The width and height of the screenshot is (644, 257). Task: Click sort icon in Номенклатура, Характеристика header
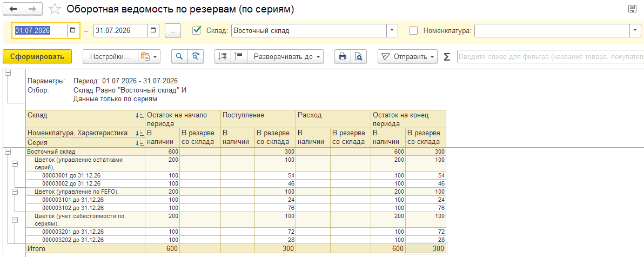[139, 133]
